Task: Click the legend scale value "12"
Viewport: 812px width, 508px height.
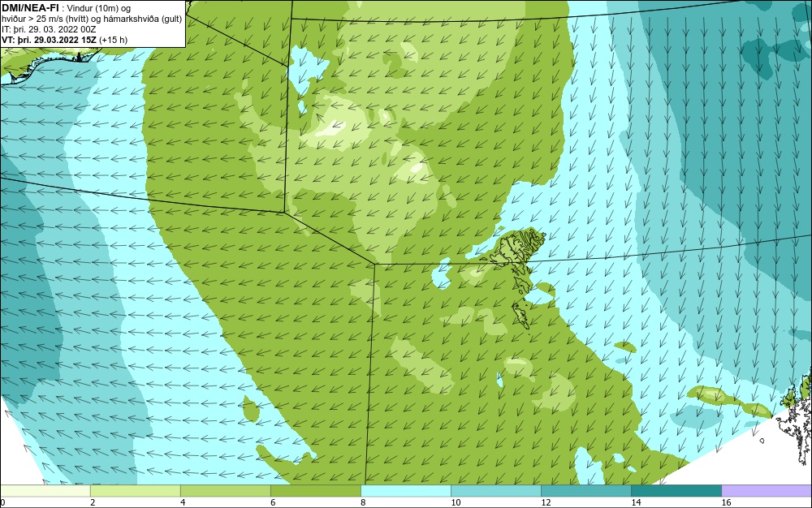Action: pyautogui.click(x=546, y=502)
